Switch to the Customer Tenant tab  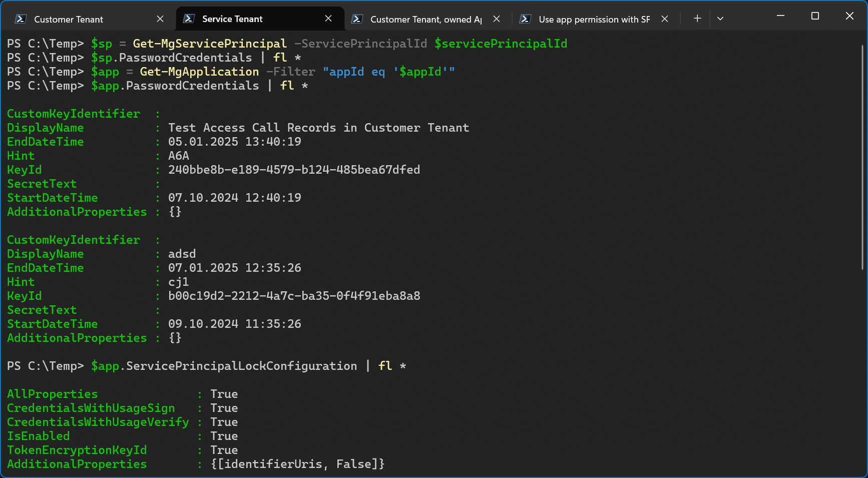[x=68, y=19]
